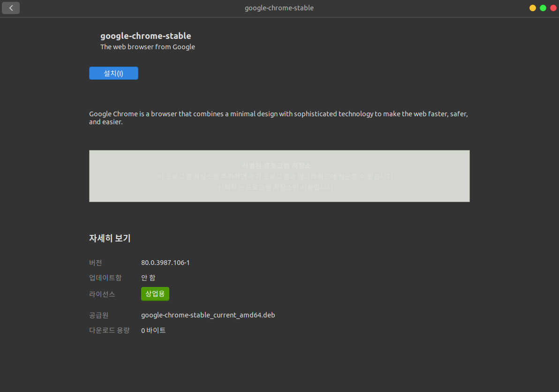Close window with the red circle button
559x392 pixels.
553,8
